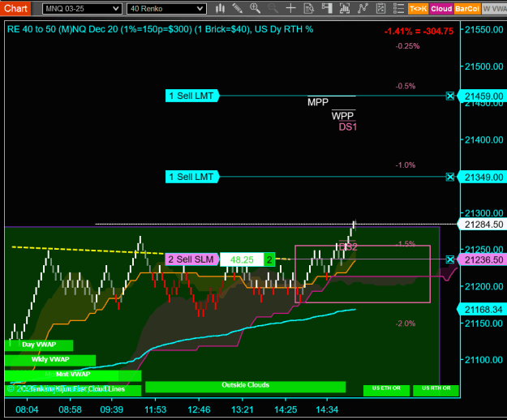Viewport: 507px width, 420px height.
Task: Click the US ETH OR indicator box
Action: [x=386, y=390]
